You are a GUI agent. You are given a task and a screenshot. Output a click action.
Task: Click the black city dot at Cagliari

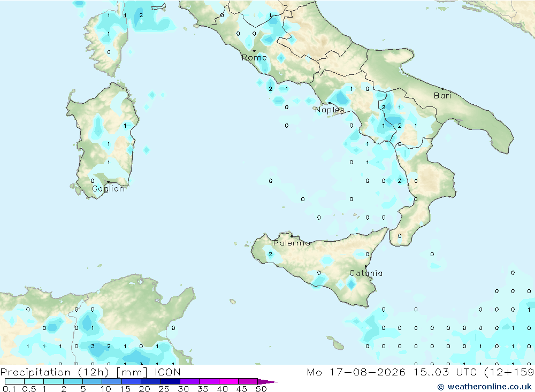coord(109,182)
